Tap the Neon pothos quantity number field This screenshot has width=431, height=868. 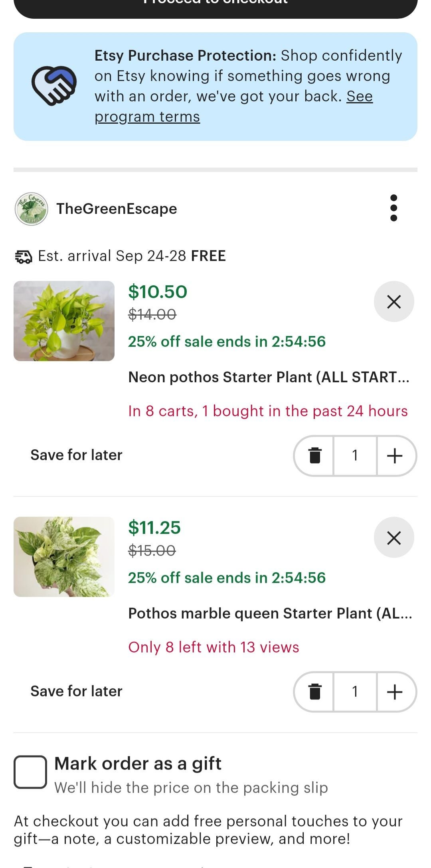point(355,455)
